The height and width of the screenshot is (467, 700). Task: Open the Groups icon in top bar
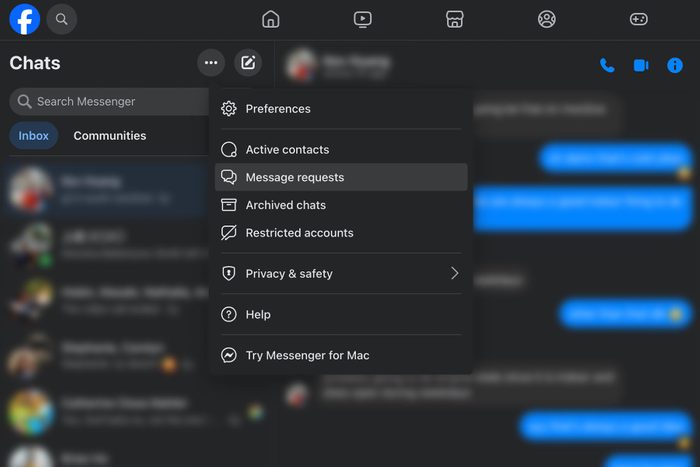[546, 19]
